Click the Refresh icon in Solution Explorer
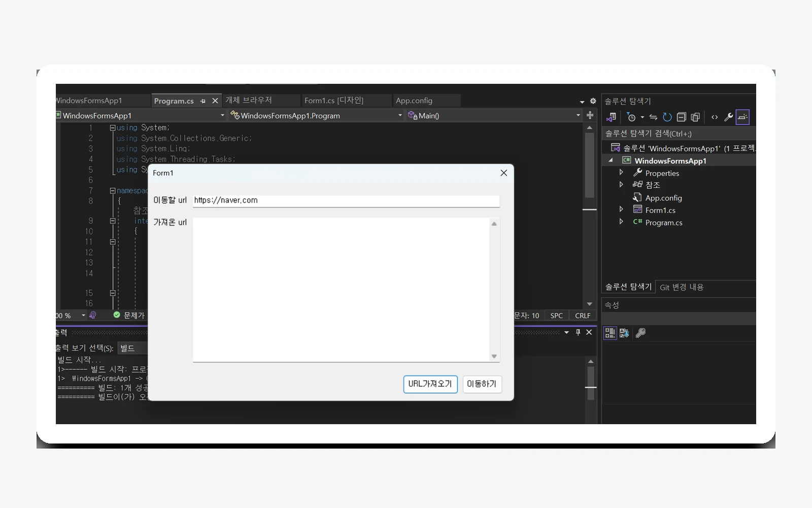812x508 pixels. click(667, 117)
